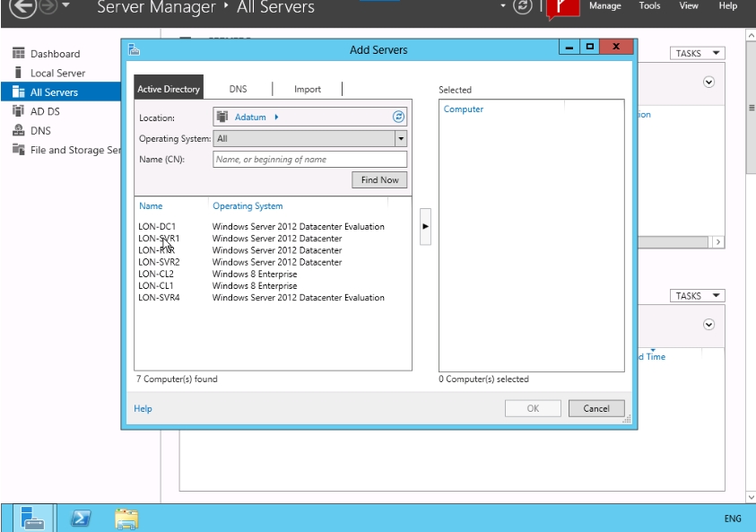The image size is (756, 532).
Task: Maximize the Add Servers dialog
Action: tap(590, 47)
